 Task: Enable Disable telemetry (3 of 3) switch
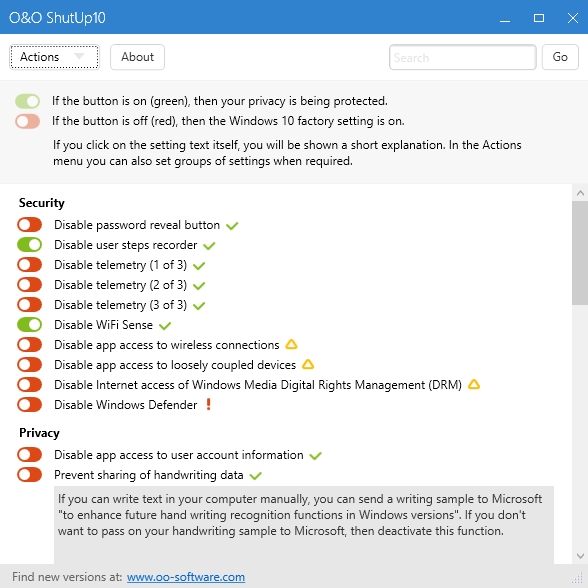tap(29, 304)
